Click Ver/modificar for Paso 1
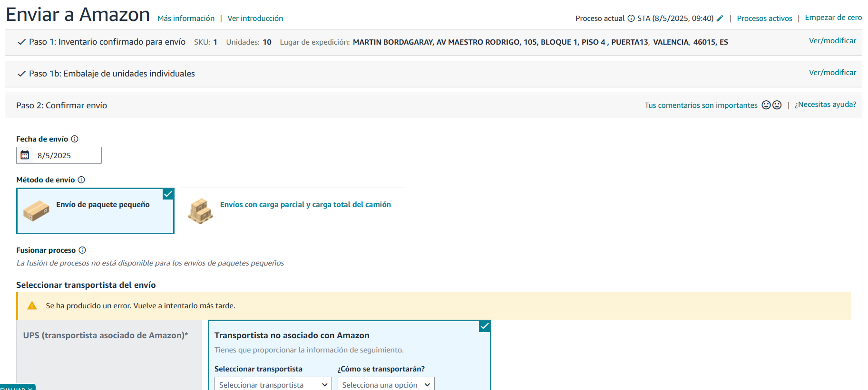868x390 pixels. pyautogui.click(x=832, y=41)
